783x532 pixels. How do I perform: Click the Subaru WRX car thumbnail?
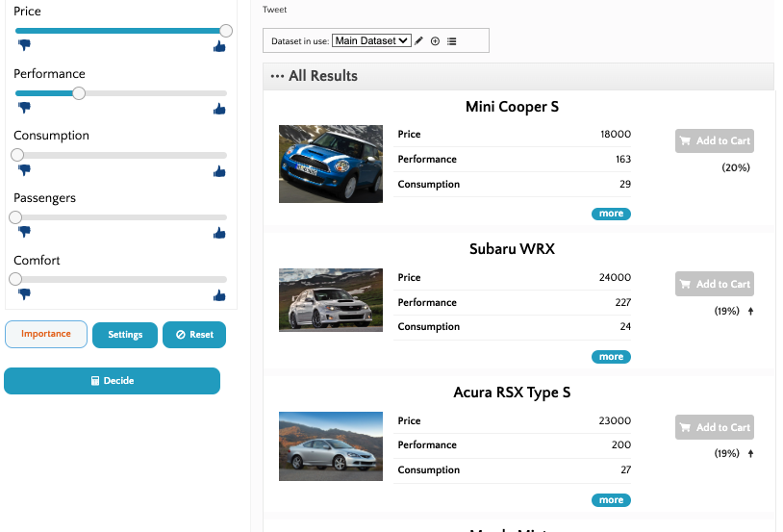click(331, 300)
